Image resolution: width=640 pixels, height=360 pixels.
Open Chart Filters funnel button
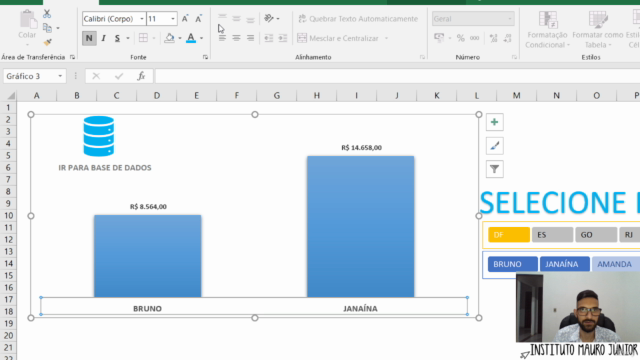pos(494,169)
